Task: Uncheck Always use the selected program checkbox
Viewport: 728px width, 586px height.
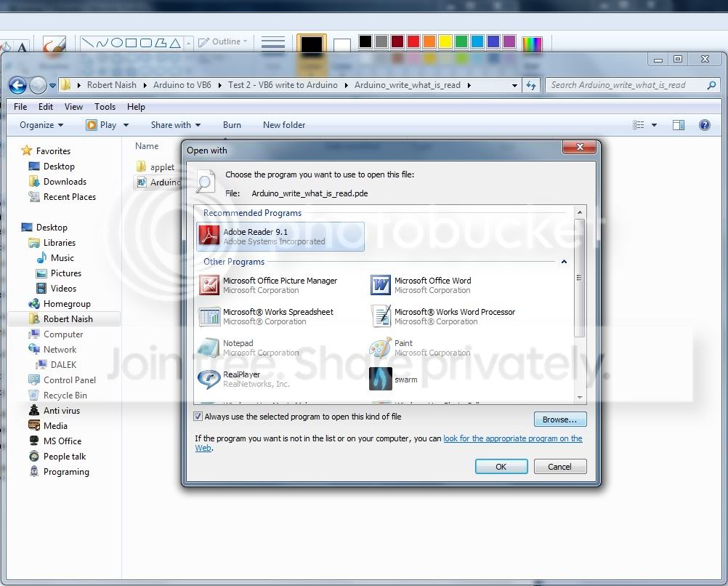Action: pos(198,417)
